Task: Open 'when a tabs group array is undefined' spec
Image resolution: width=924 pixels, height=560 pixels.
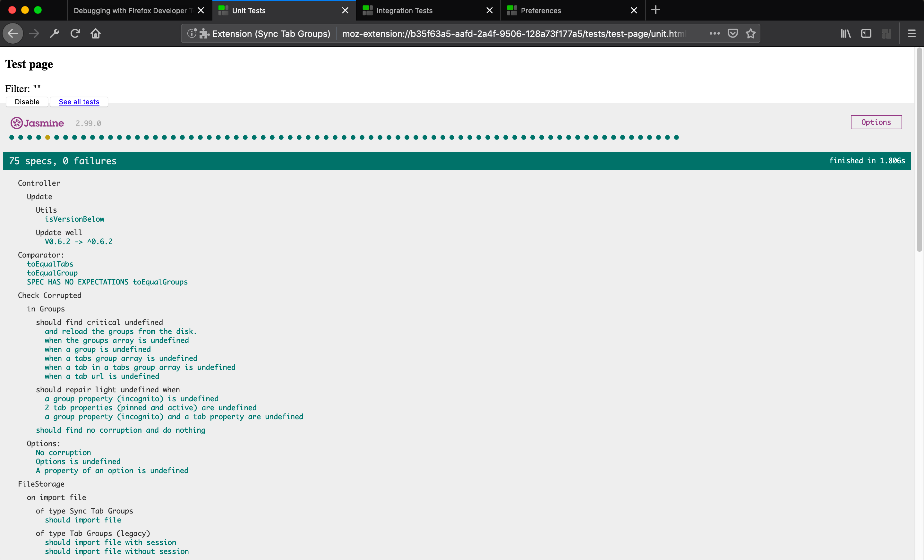Action: click(x=121, y=359)
